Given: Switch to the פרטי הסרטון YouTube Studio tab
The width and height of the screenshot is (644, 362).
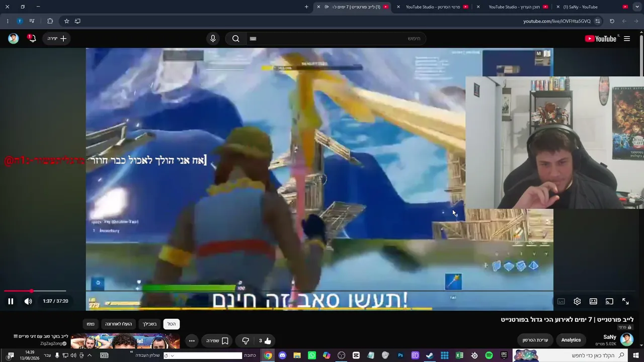Looking at the screenshot, I should tap(433, 7).
